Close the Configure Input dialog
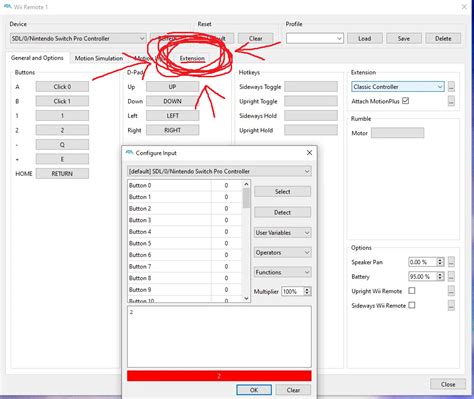The image size is (474, 399). click(309, 153)
